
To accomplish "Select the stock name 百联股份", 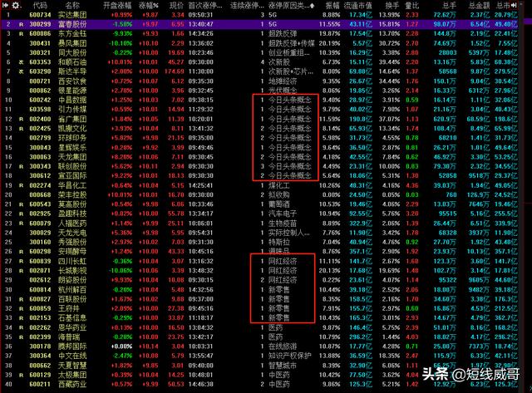I will [x=72, y=299].
